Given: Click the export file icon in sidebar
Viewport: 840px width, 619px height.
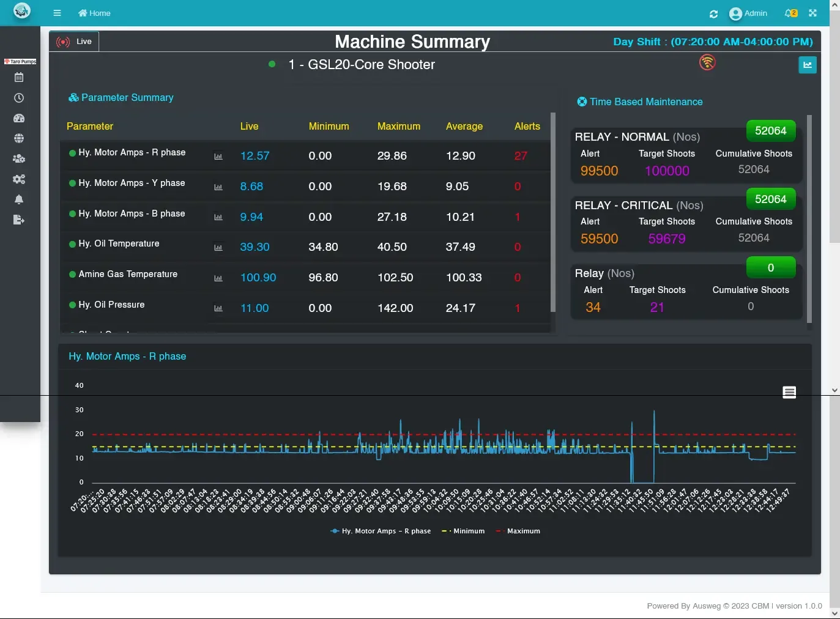Looking at the screenshot, I should 19,220.
